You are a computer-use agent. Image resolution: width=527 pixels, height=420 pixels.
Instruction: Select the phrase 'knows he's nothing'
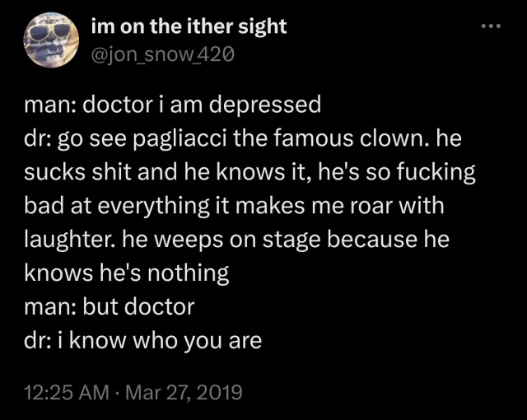[126, 273]
